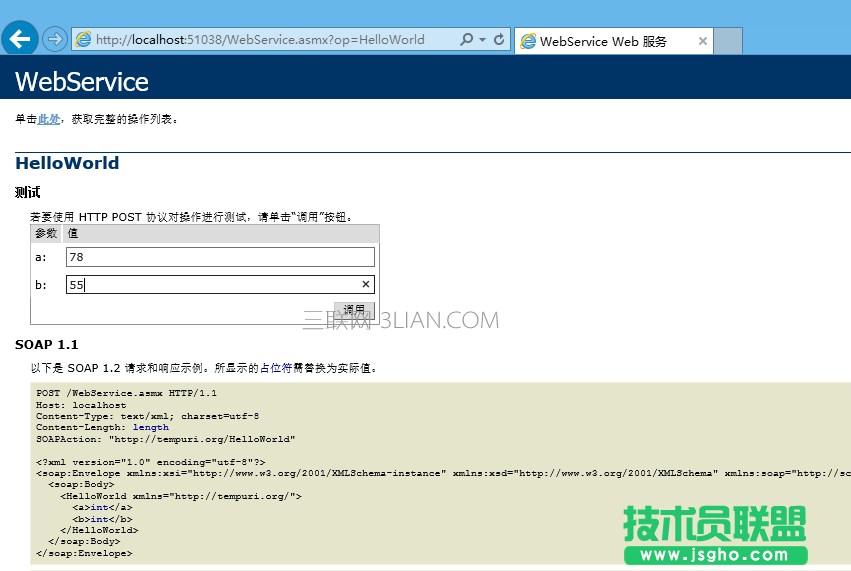Click the 'a:' parameter label
This screenshot has width=851, height=571.
click(x=41, y=257)
